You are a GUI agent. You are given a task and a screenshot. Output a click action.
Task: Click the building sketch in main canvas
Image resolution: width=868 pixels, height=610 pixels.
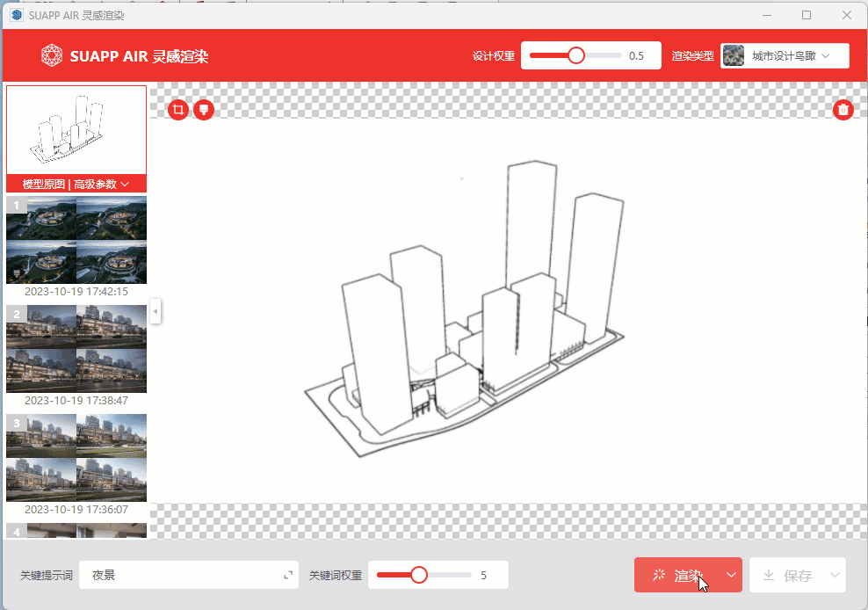click(464, 309)
